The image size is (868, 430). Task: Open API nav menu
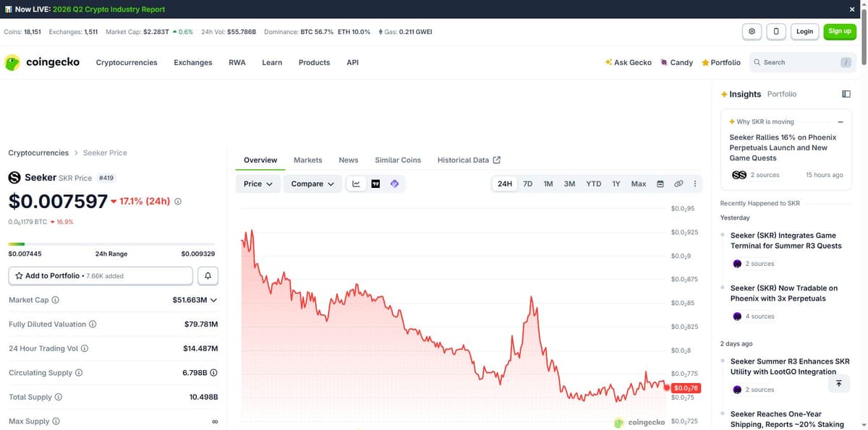pos(352,63)
